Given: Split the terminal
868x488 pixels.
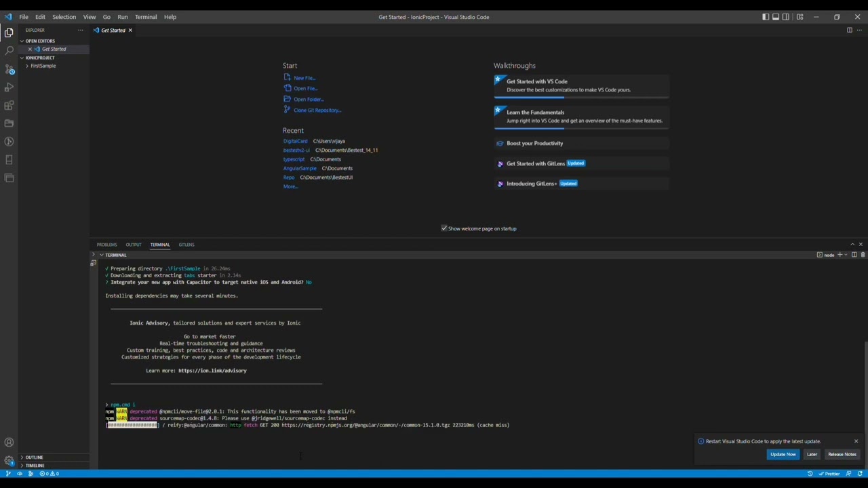Looking at the screenshot, I should click(x=854, y=255).
